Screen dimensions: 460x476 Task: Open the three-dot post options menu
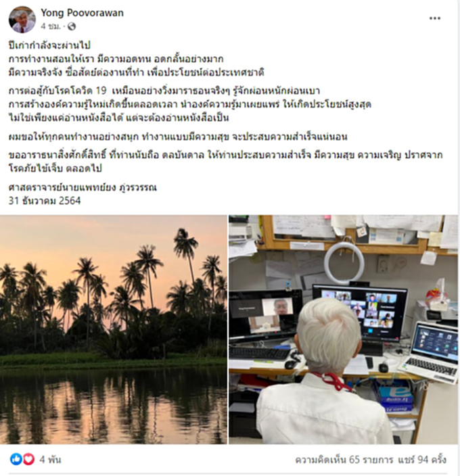[434, 18]
